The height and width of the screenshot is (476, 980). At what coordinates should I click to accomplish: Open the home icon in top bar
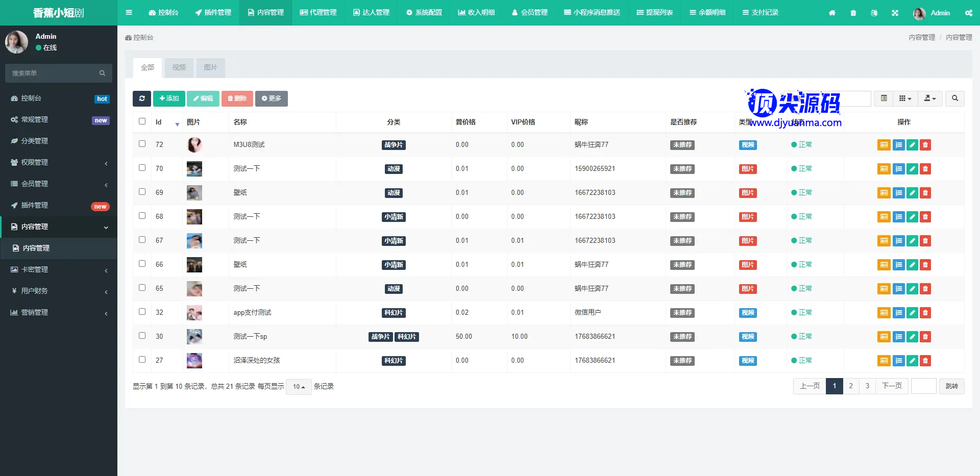pyautogui.click(x=832, y=13)
